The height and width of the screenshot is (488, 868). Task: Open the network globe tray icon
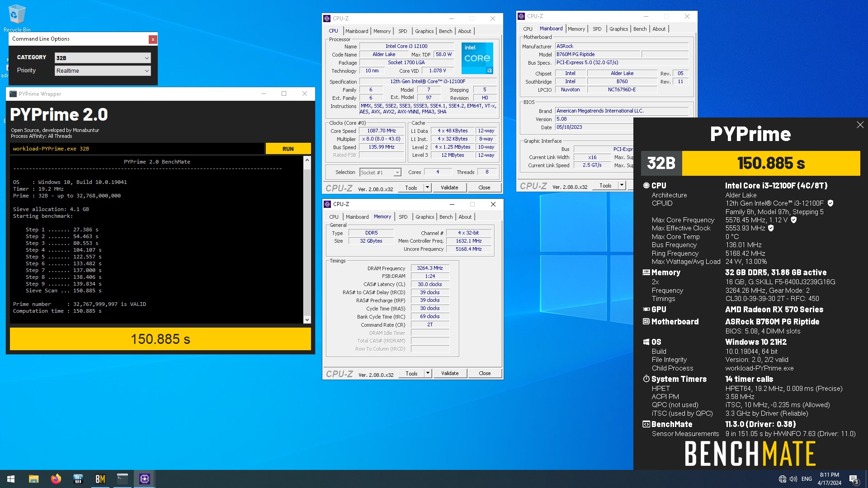click(783, 479)
